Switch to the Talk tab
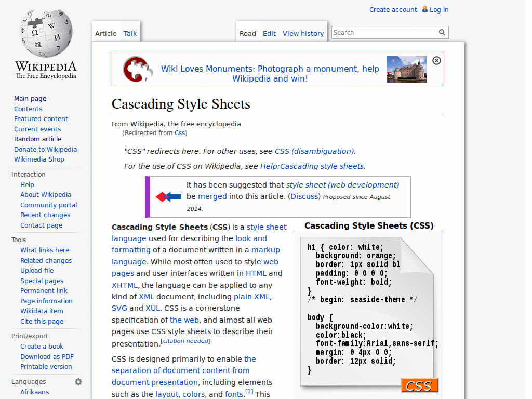This screenshot has width=532, height=399. [130, 34]
